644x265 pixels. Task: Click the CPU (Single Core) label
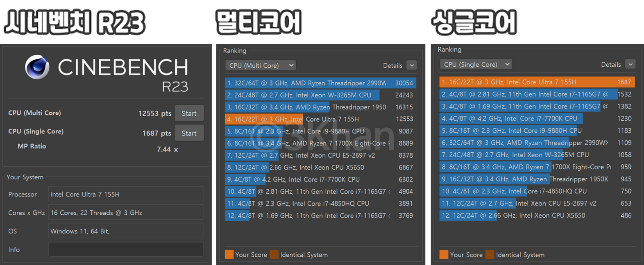pyautogui.click(x=36, y=131)
